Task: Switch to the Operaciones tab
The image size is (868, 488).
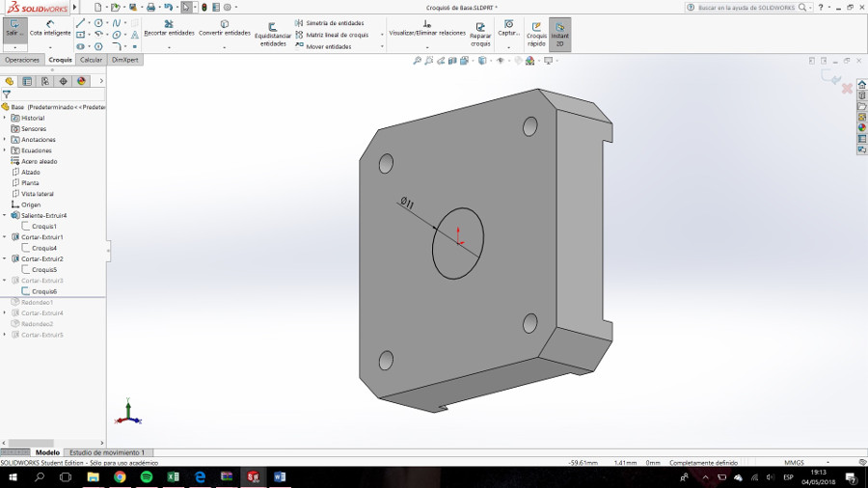Action: [x=22, y=60]
